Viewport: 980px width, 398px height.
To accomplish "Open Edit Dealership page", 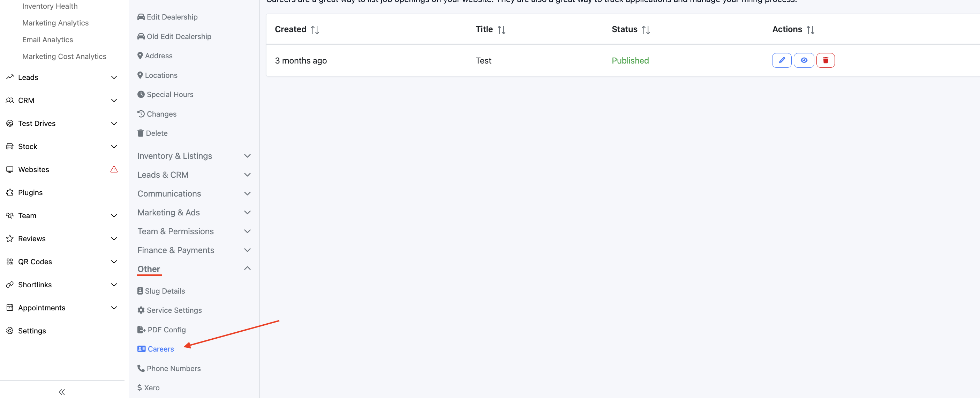I will point(172,17).
